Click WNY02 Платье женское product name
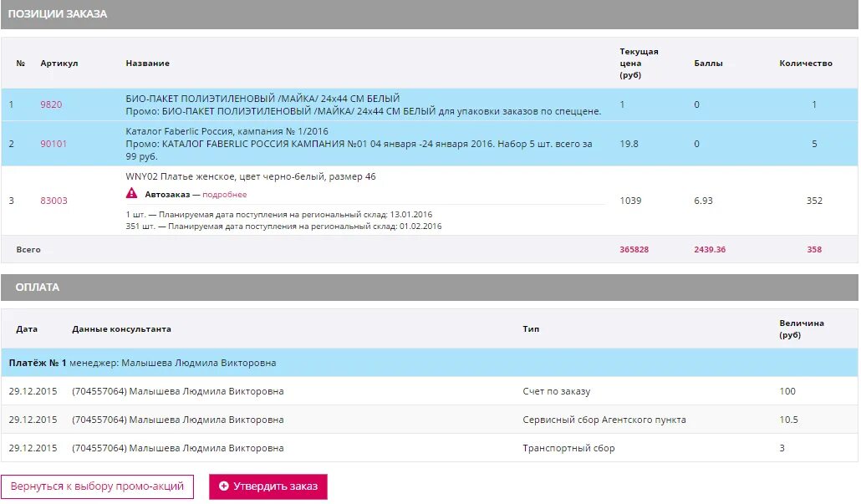Viewport: 861px width, 504px height. tap(251, 176)
